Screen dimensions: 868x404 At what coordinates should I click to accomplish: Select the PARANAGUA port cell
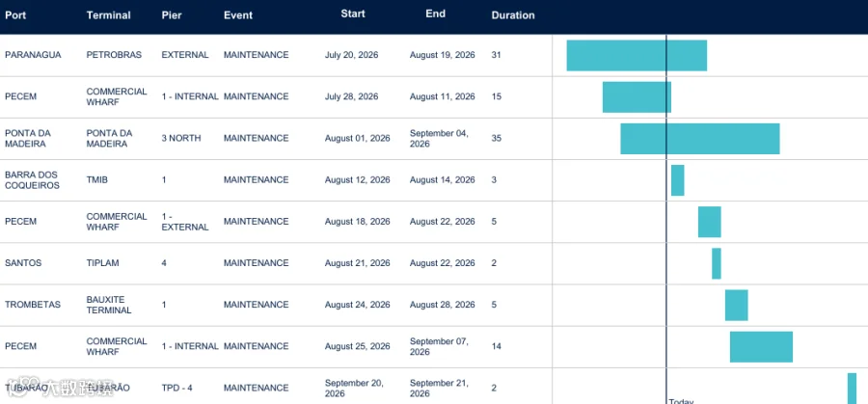click(x=33, y=55)
